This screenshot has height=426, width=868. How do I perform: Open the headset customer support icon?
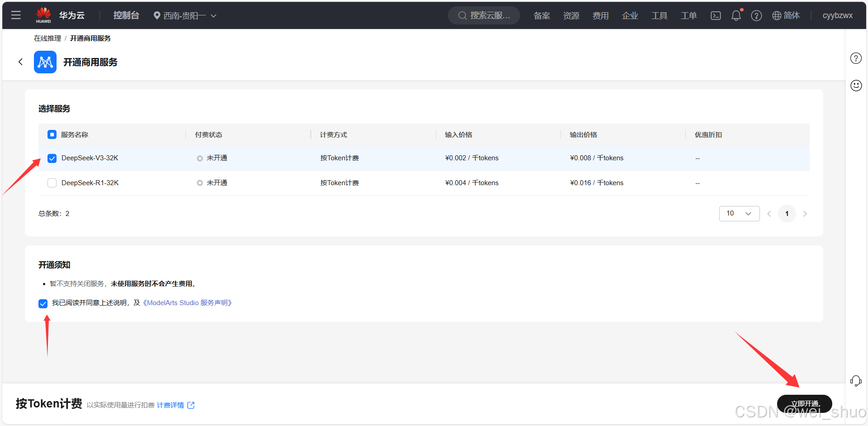pos(856,381)
